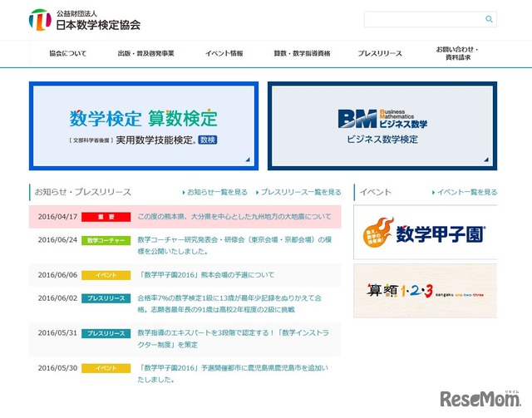Click the プレスリリース tag dated 2016/05/31
Viewport: 532px width, 418px height.
click(x=106, y=333)
